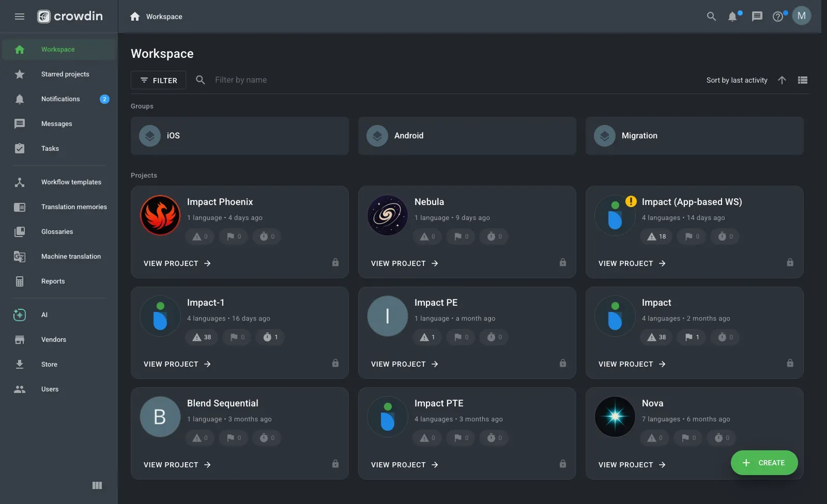Open the FILTER panel
The width and height of the screenshot is (827, 504).
click(x=158, y=80)
